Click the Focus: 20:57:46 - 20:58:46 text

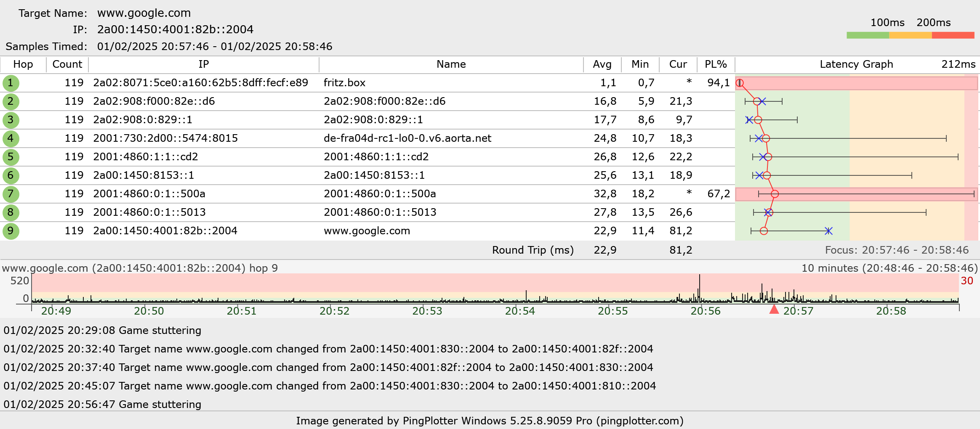[x=897, y=250]
